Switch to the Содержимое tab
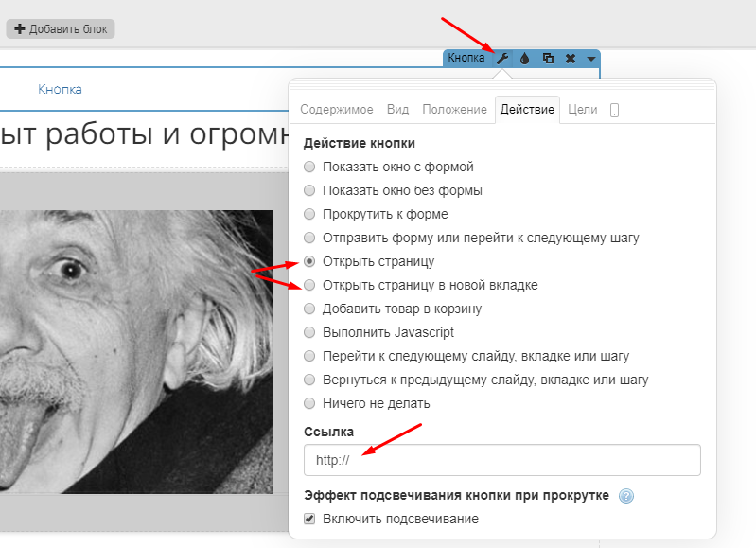The width and height of the screenshot is (756, 548). point(336,109)
